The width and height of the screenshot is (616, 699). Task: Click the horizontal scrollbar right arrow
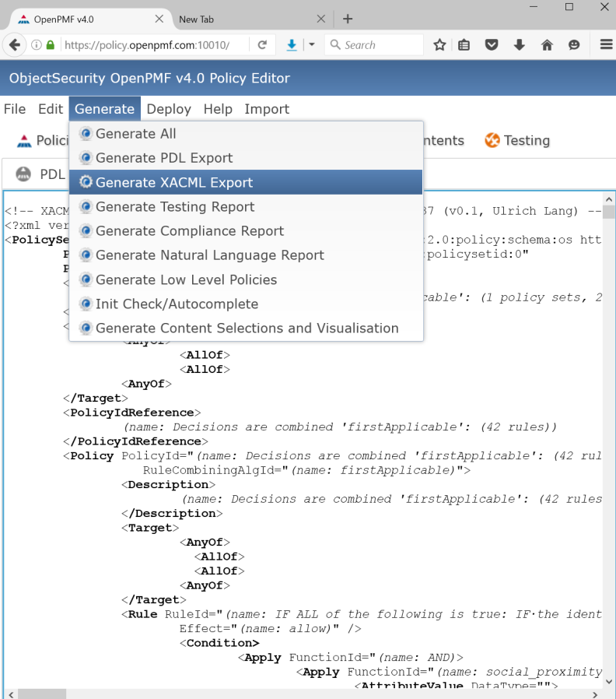point(595,694)
